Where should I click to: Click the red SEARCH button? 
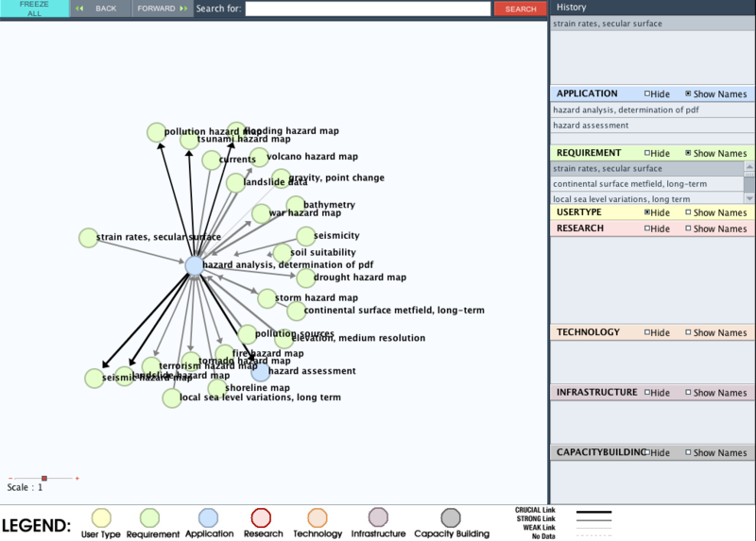pyautogui.click(x=519, y=8)
